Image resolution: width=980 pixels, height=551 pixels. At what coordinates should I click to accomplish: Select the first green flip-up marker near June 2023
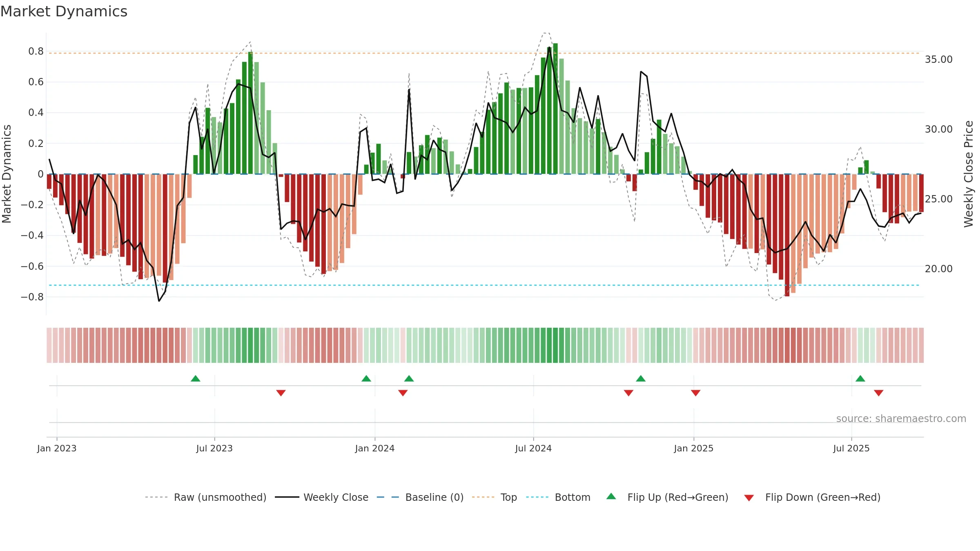(196, 378)
